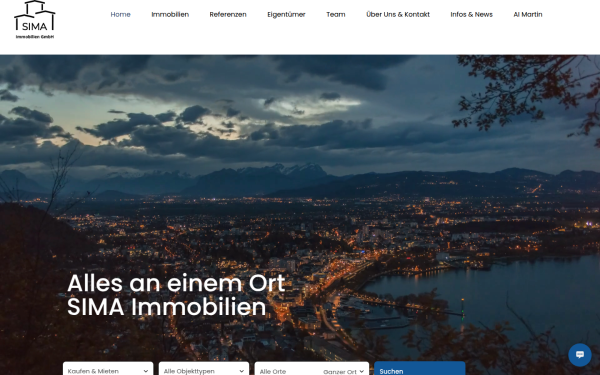This screenshot has width=600, height=375.
Task: Open the Team page
Action: [336, 15]
